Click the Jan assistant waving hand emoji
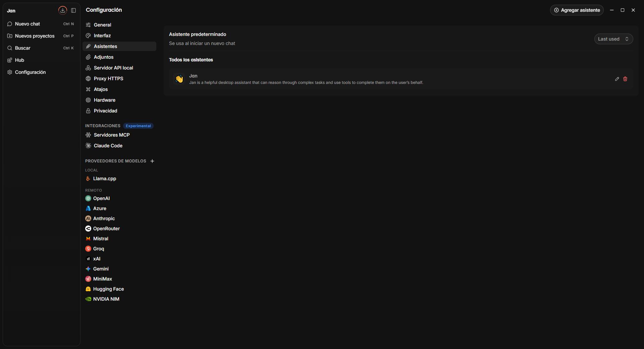 pos(179,79)
